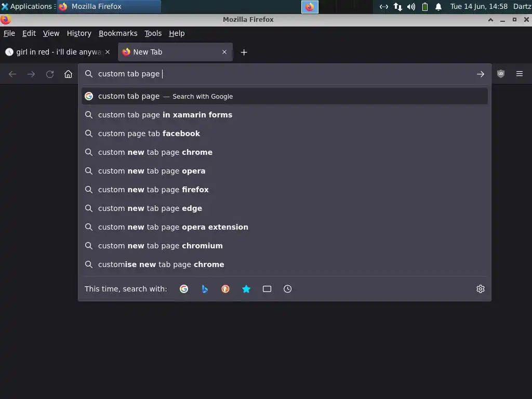The image size is (532, 399).
Task: Select 'custom tab page — Search with Google'
Action: tap(285, 96)
